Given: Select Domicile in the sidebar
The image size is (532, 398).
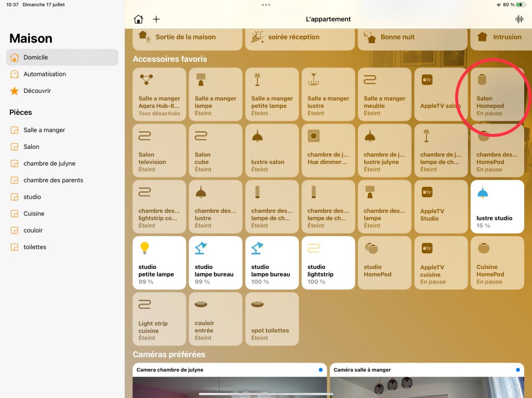Looking at the screenshot, I should (35, 58).
